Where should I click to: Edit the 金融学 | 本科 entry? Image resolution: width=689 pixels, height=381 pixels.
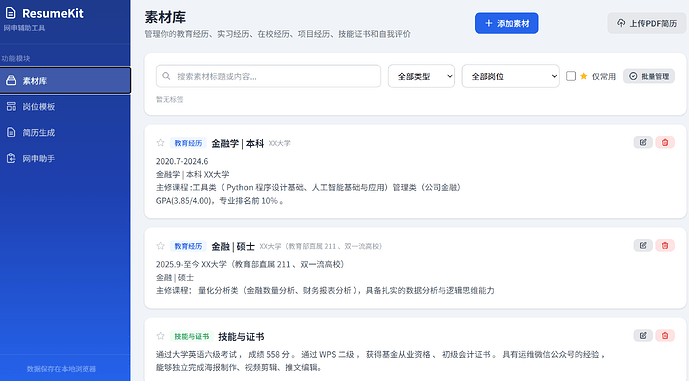pyautogui.click(x=643, y=142)
